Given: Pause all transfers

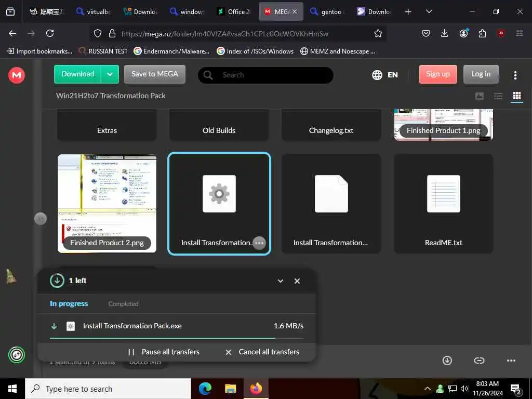Looking at the screenshot, I should [164, 352].
